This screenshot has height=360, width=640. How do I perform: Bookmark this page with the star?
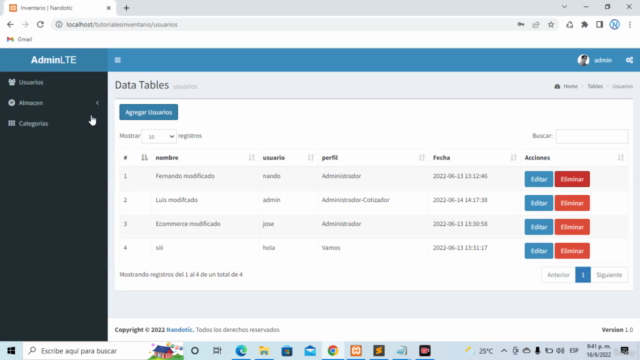pos(551,24)
